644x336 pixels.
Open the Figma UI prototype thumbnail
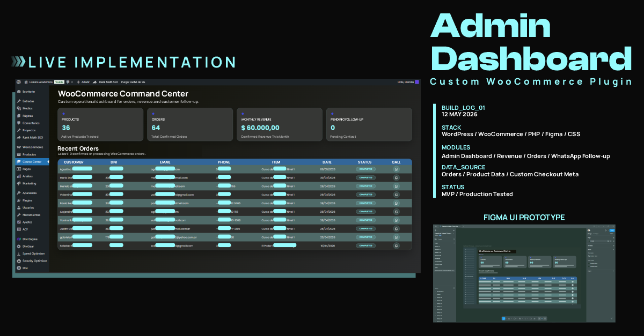pos(525,273)
